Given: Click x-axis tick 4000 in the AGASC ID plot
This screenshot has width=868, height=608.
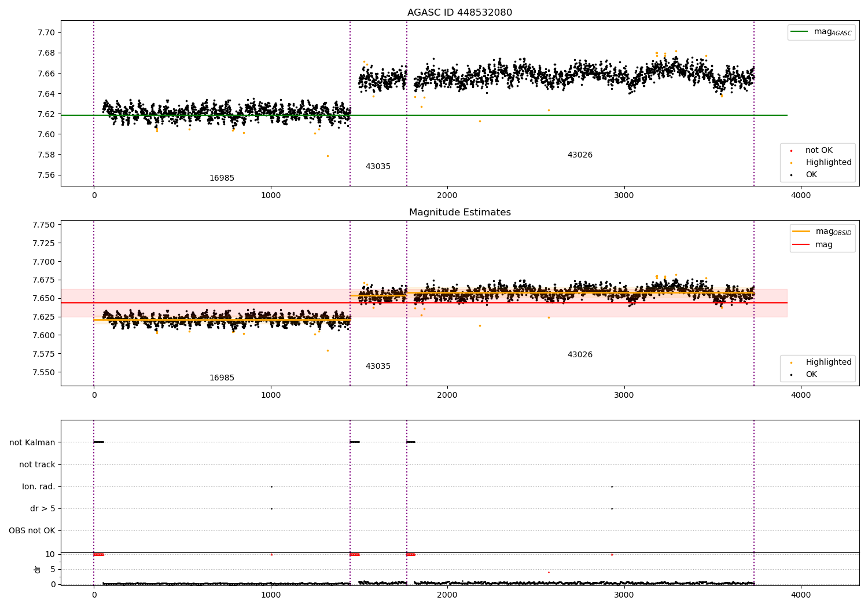Looking at the screenshot, I should point(801,196).
